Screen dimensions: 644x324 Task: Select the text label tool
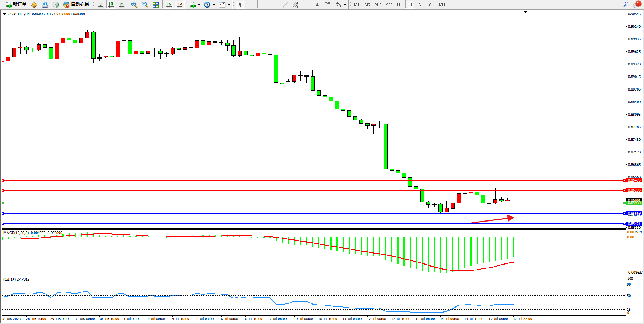click(x=328, y=5)
